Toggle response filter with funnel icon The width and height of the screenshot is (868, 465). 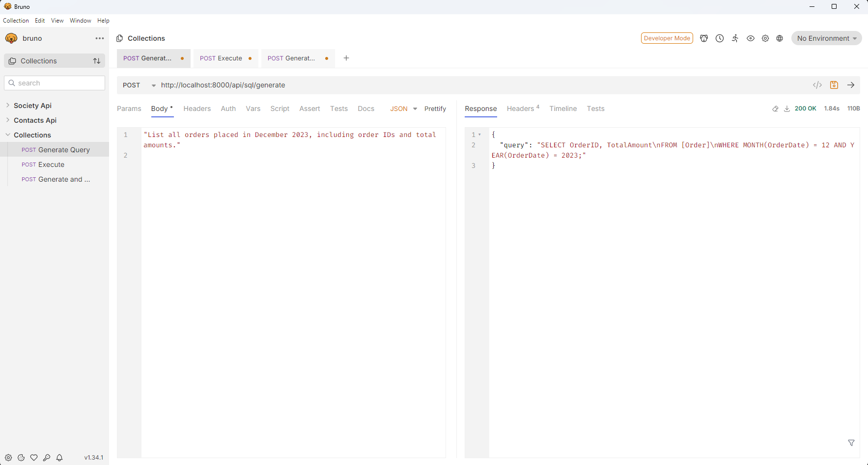click(x=851, y=443)
